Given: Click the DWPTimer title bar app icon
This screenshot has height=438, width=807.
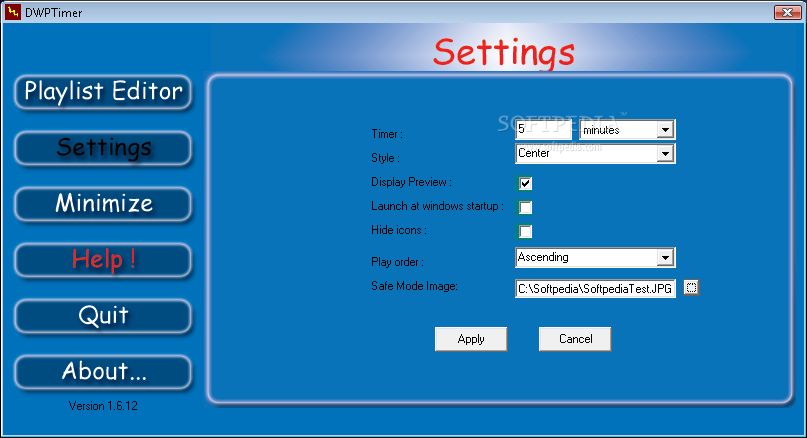Looking at the screenshot, I should coord(13,12).
